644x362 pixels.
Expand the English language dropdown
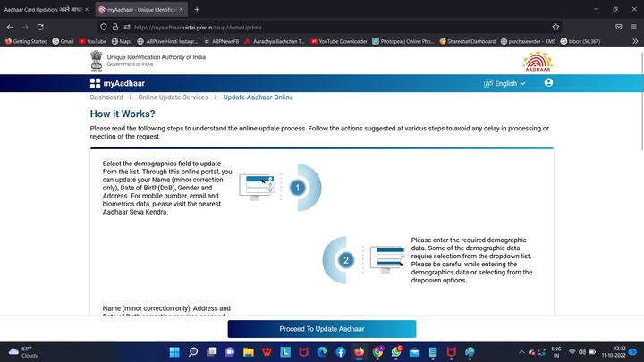(x=505, y=83)
